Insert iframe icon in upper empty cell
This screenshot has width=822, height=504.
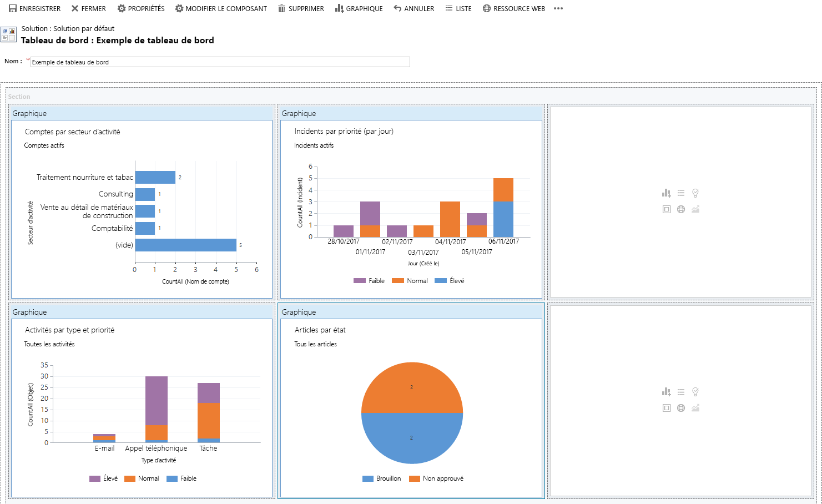pyautogui.click(x=667, y=209)
